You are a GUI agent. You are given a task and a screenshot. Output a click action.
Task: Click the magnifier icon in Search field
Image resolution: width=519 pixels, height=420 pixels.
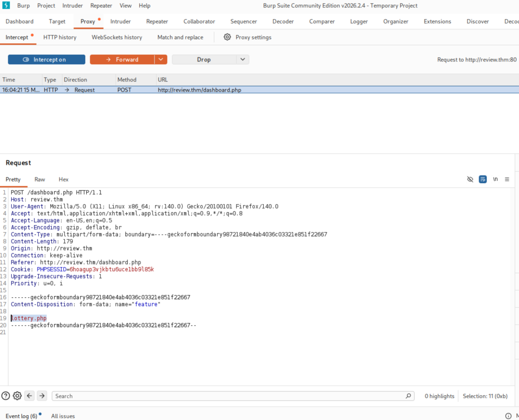[x=408, y=396]
